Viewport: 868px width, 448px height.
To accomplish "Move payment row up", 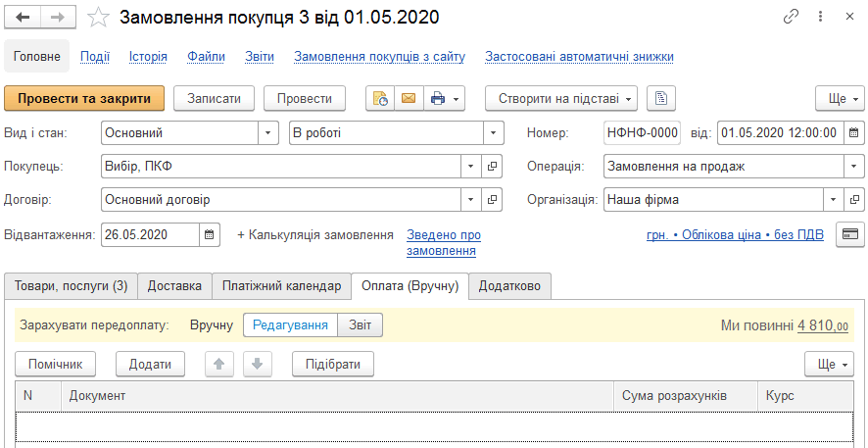I will 219,365.
